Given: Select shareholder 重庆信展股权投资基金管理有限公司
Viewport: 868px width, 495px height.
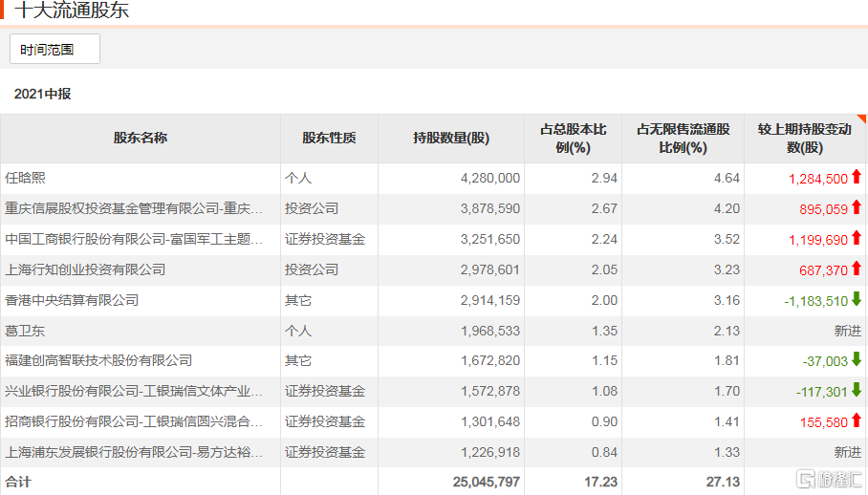Looking at the screenshot, I should (134, 208).
